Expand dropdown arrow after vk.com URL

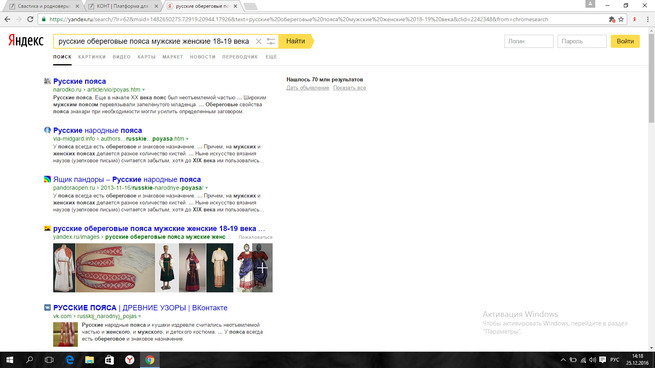pos(140,316)
